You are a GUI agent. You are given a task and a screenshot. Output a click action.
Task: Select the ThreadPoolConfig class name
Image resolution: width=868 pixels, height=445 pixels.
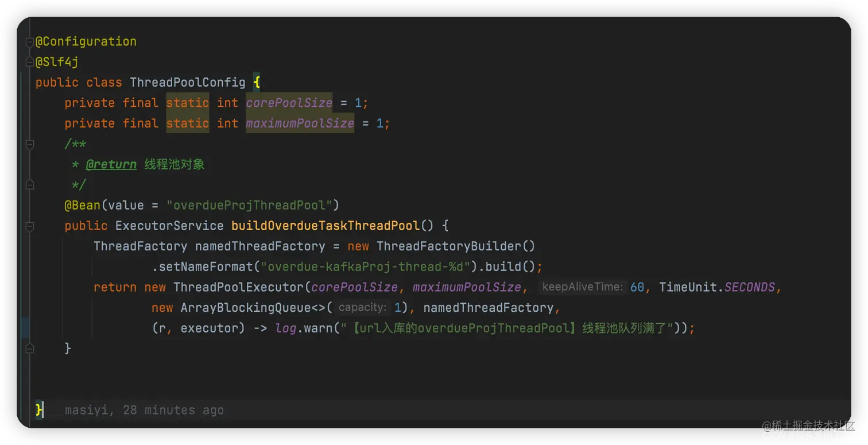pyautogui.click(x=188, y=83)
